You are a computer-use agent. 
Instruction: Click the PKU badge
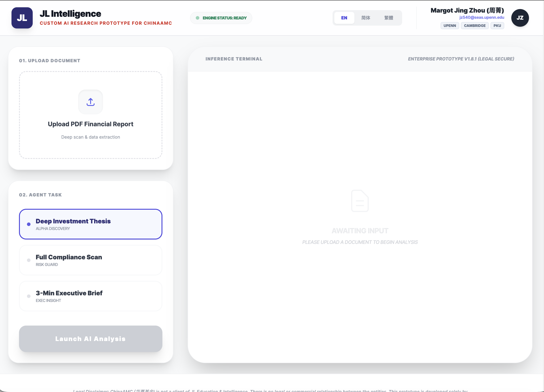tap(497, 26)
